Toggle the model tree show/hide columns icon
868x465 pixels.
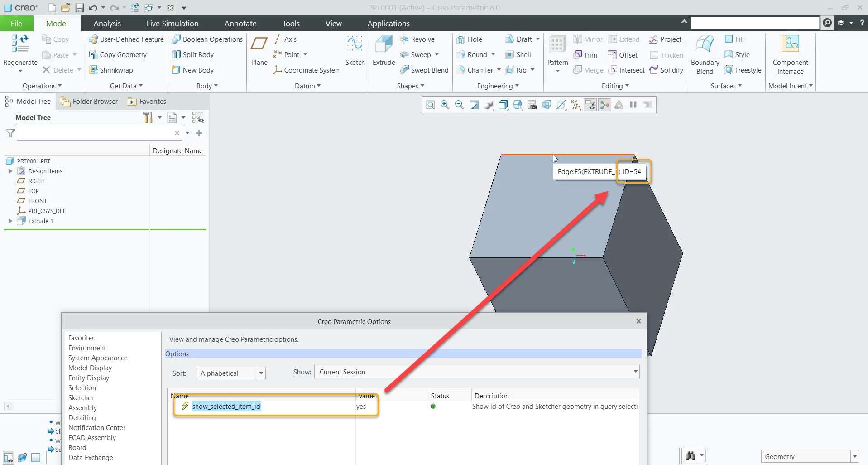tap(198, 118)
